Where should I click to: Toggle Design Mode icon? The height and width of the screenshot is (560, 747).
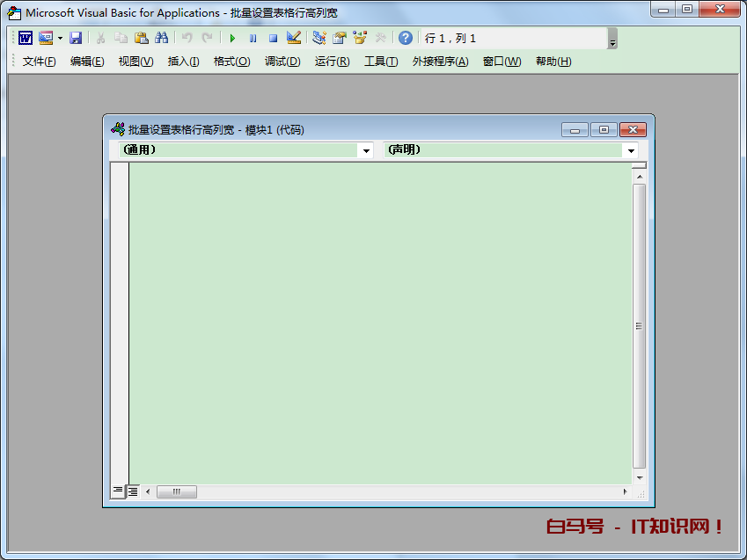[294, 38]
